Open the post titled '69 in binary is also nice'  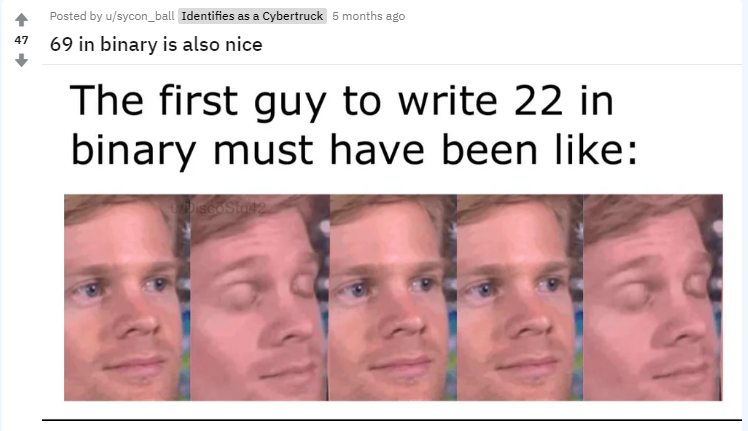156,44
